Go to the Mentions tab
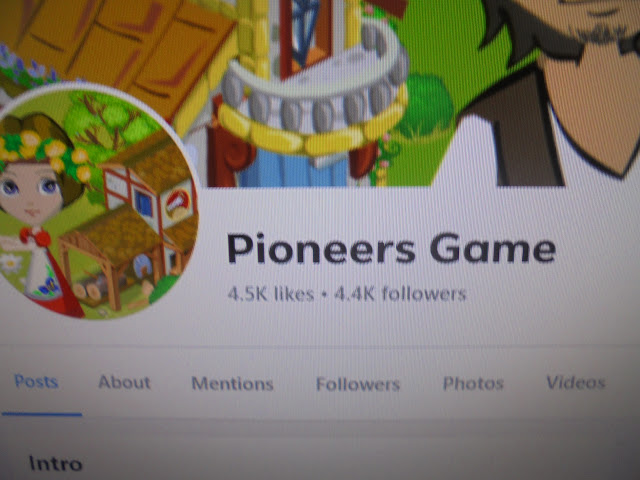 232,384
